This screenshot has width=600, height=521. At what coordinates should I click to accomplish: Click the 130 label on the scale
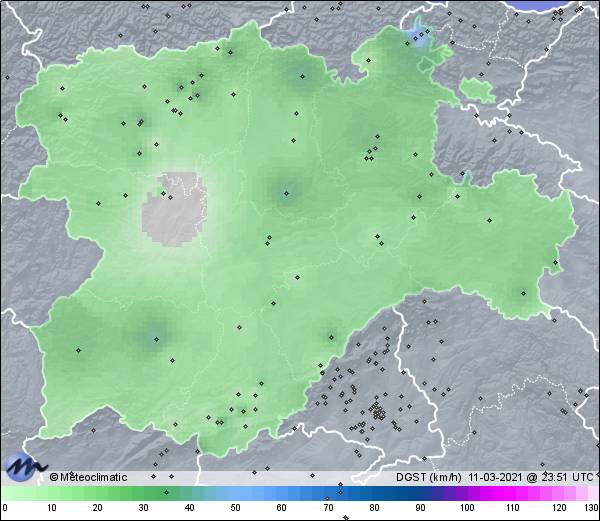click(591, 508)
